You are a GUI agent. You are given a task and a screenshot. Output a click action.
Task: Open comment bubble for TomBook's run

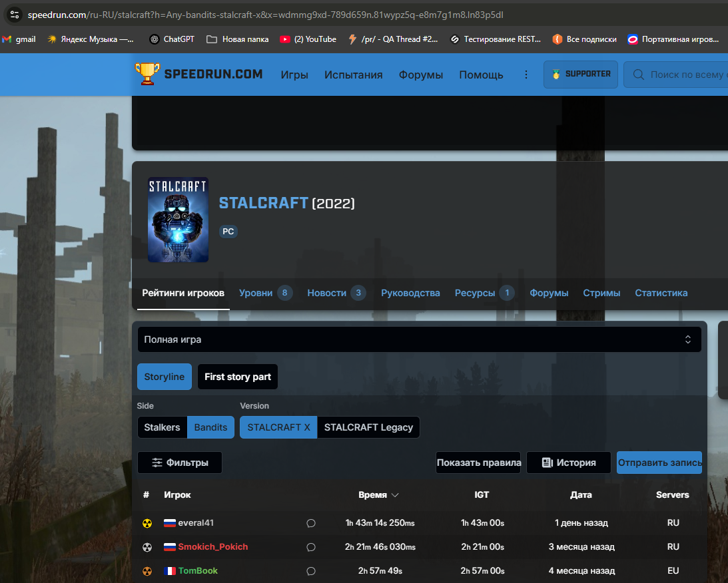point(311,571)
